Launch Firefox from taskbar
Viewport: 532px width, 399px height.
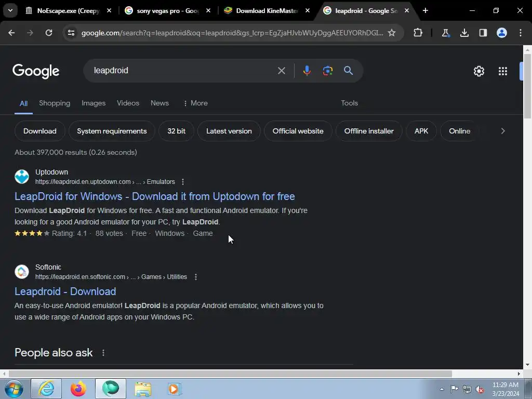pyautogui.click(x=78, y=389)
